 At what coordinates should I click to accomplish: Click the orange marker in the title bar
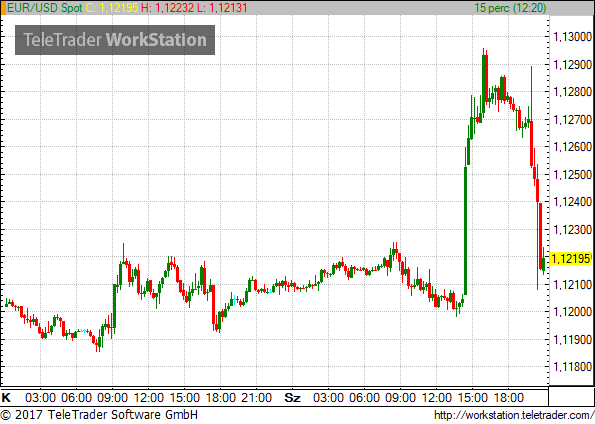point(3,8)
